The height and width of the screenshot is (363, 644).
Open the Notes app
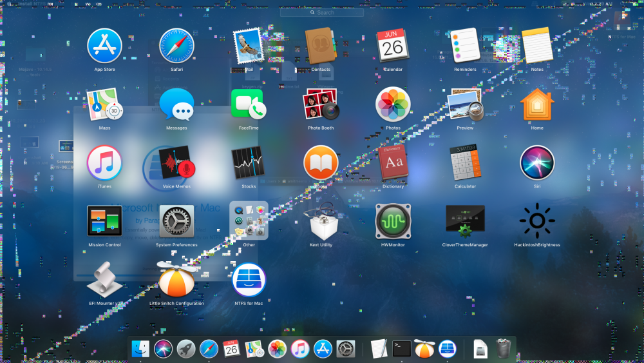tap(537, 46)
